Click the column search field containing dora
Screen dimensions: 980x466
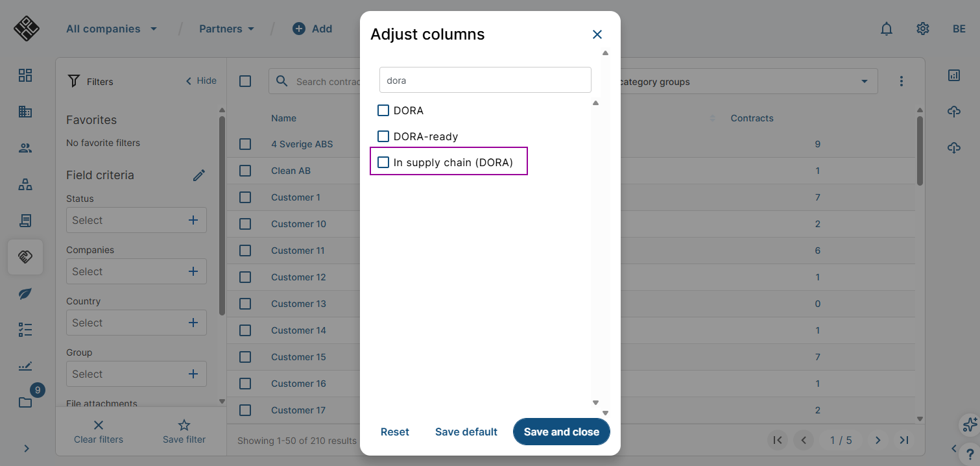click(x=485, y=80)
